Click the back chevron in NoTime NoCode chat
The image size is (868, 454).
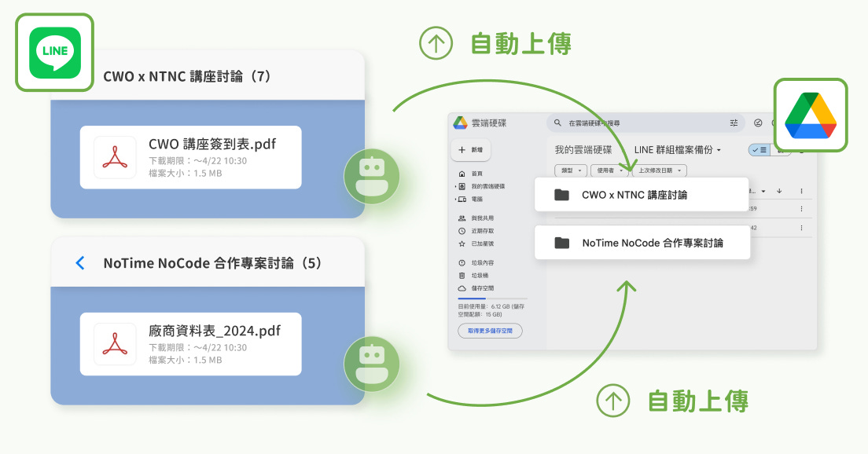coord(80,263)
